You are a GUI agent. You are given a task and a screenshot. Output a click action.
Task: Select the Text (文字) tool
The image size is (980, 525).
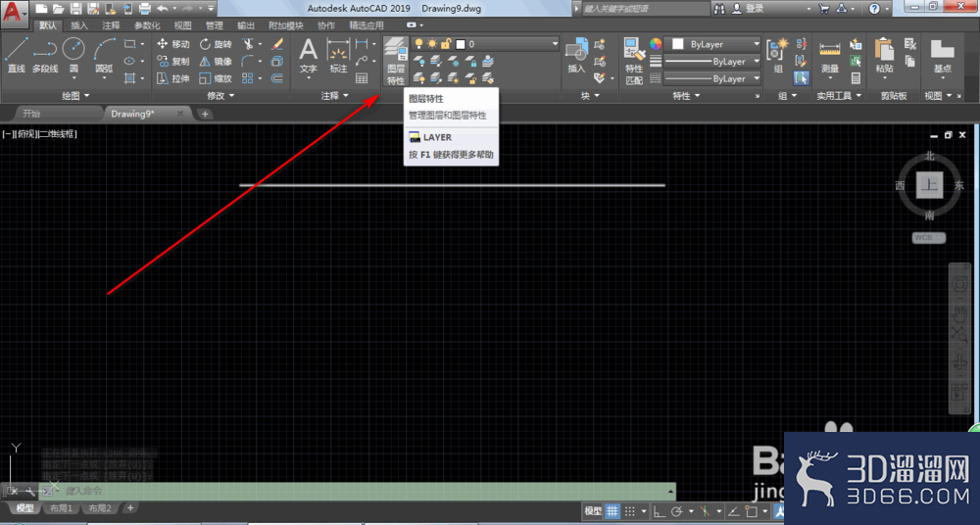tap(308, 56)
